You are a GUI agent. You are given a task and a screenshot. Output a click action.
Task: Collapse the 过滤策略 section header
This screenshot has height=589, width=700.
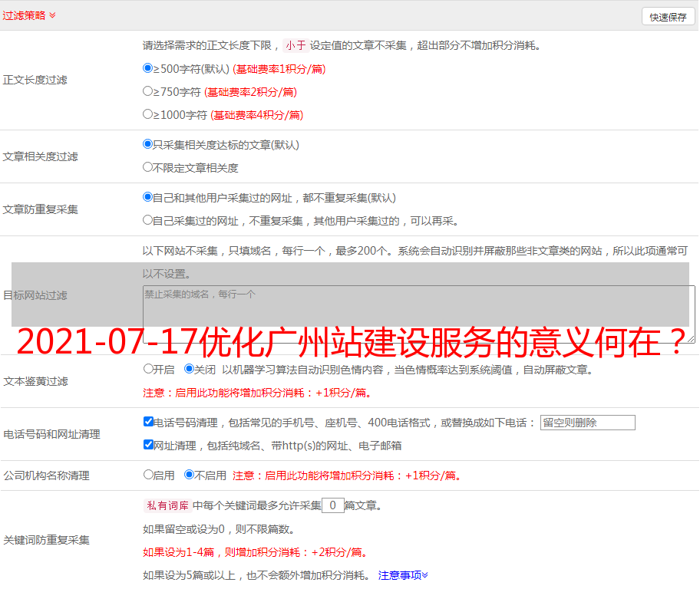click(x=29, y=15)
